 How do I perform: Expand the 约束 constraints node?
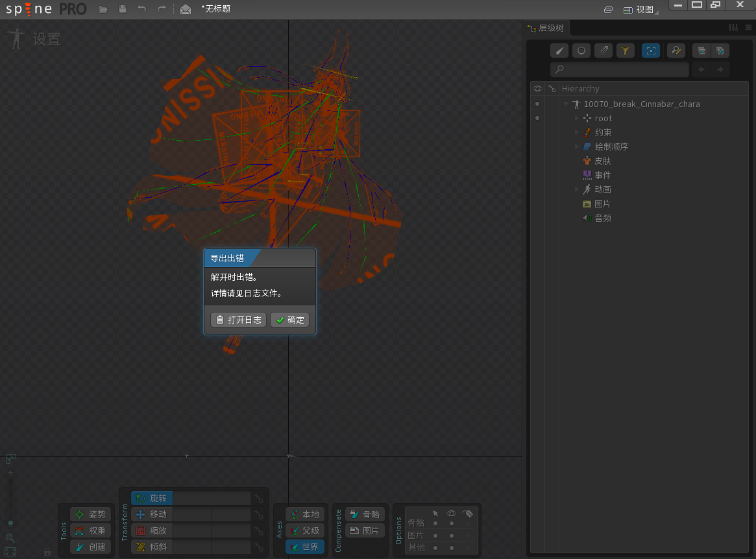(x=576, y=132)
